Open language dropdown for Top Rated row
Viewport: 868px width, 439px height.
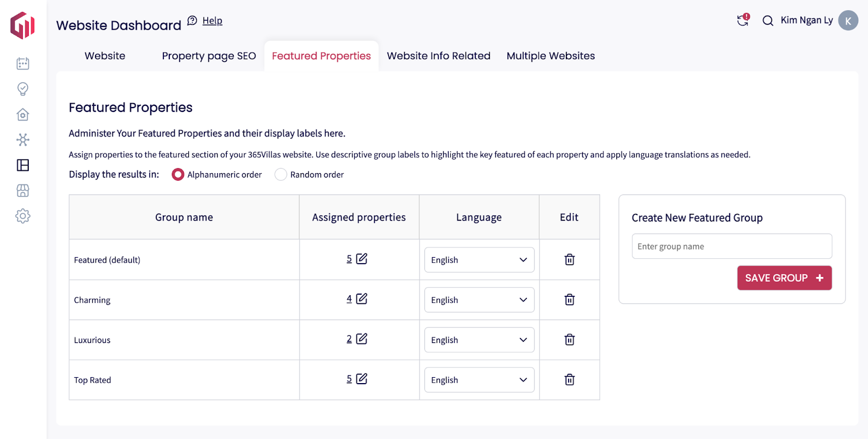click(479, 380)
